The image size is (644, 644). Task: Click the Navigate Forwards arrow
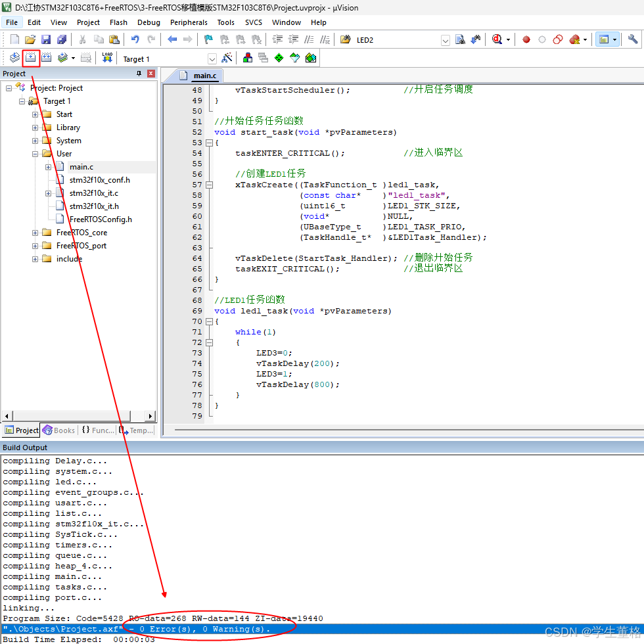[188, 39]
